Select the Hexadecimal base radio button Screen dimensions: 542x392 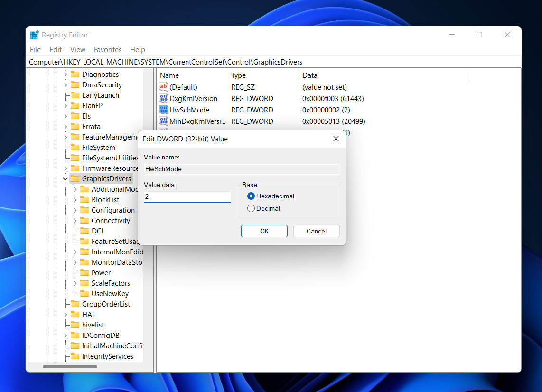pyautogui.click(x=251, y=196)
